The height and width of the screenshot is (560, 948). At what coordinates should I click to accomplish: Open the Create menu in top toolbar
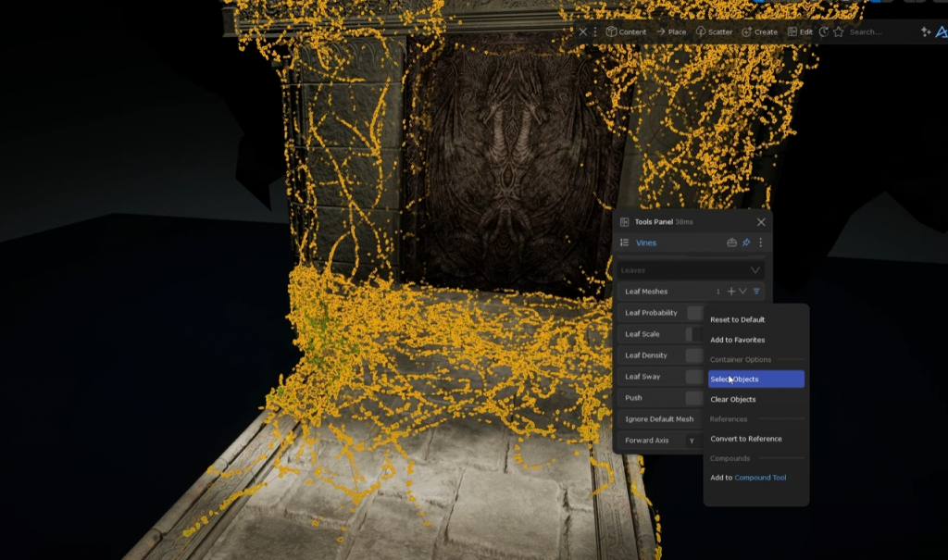pos(760,31)
